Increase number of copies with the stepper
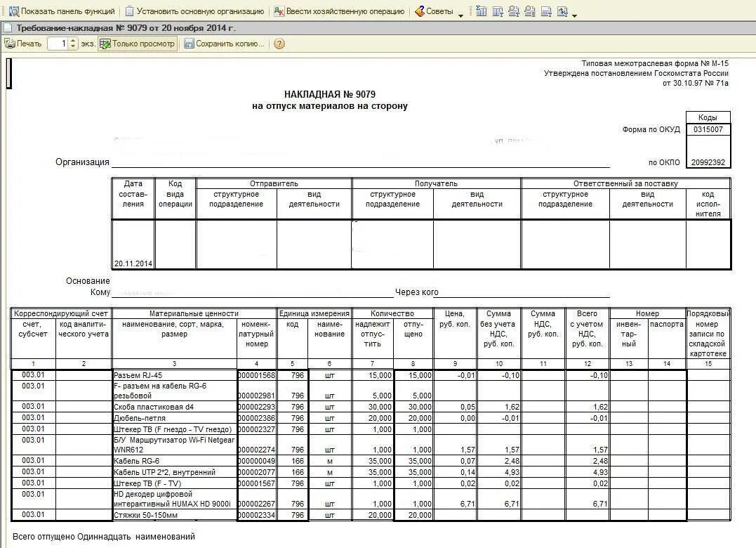The image size is (756, 548). [73, 41]
